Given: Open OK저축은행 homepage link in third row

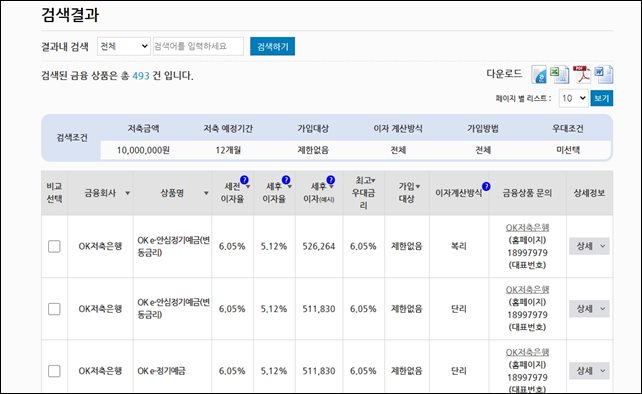Looking at the screenshot, I should [x=527, y=352].
